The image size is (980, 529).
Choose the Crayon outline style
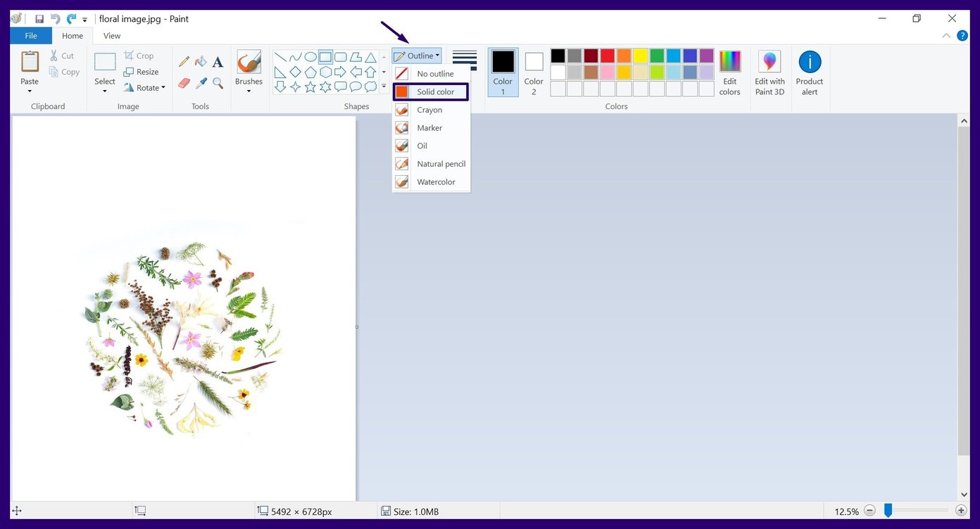[429, 109]
